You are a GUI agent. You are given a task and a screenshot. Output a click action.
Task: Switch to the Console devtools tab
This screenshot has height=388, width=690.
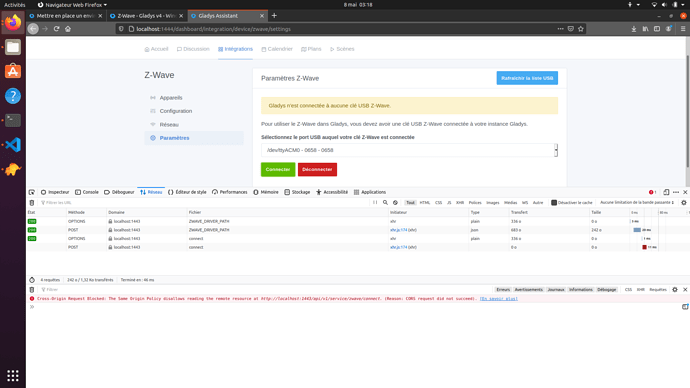(87, 192)
